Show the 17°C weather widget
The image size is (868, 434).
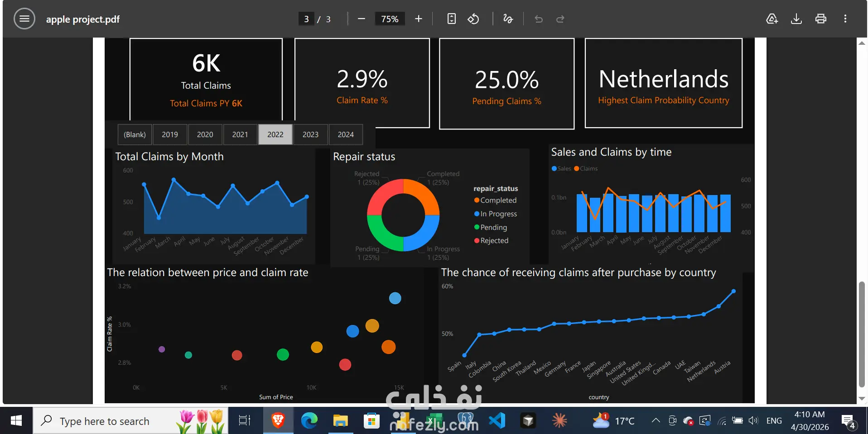pos(614,421)
